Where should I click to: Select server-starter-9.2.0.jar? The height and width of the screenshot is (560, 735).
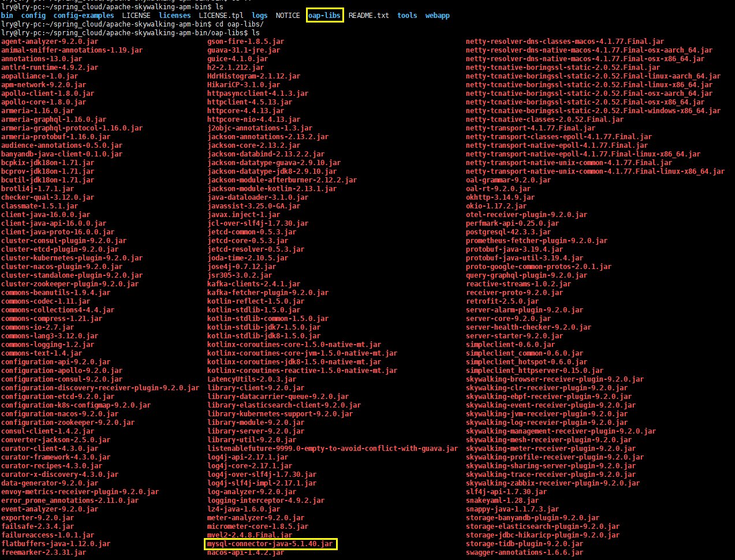514,336
